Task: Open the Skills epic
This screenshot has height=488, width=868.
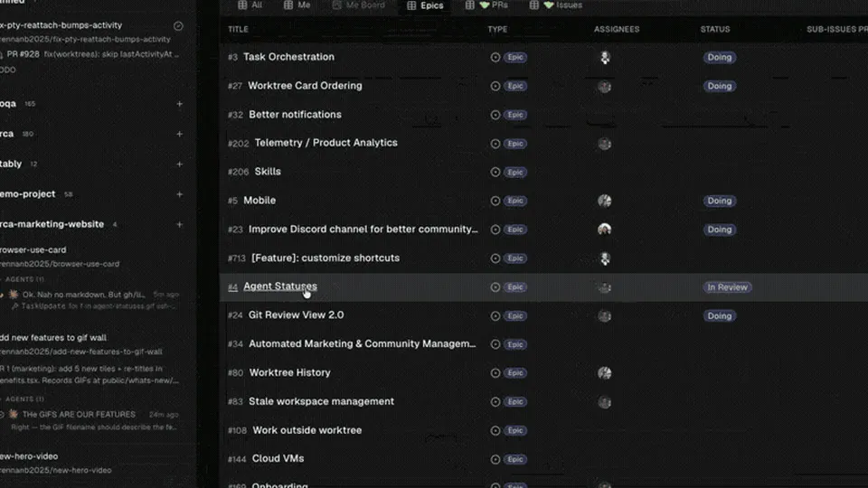Action: pos(268,172)
